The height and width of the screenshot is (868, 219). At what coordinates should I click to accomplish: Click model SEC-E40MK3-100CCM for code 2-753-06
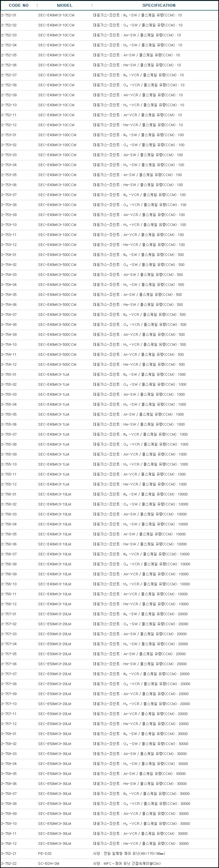click(x=57, y=185)
